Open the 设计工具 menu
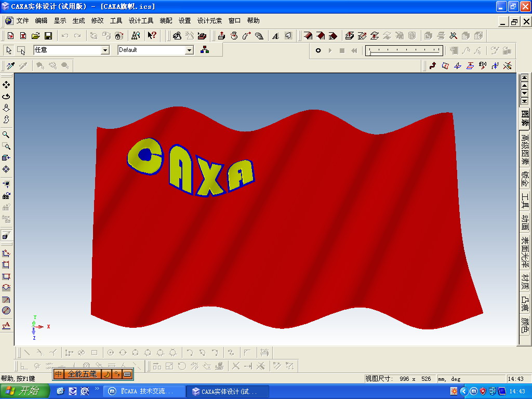The image size is (532, 399). pyautogui.click(x=141, y=21)
